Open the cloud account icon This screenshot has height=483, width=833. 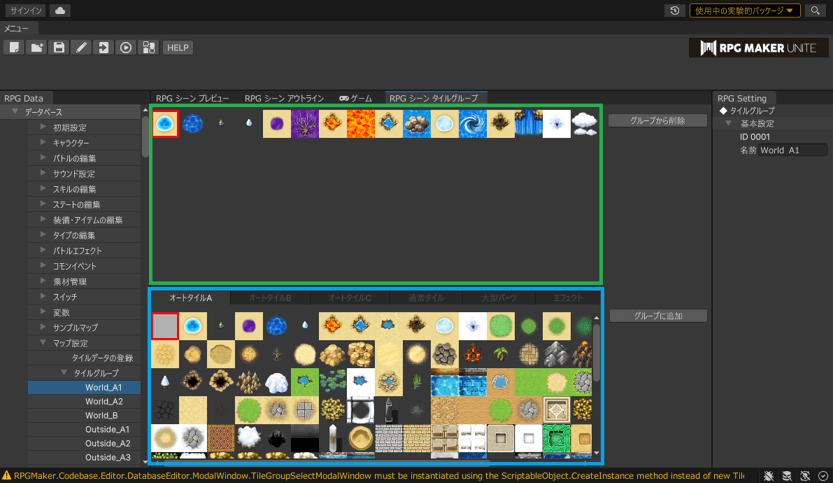59,10
